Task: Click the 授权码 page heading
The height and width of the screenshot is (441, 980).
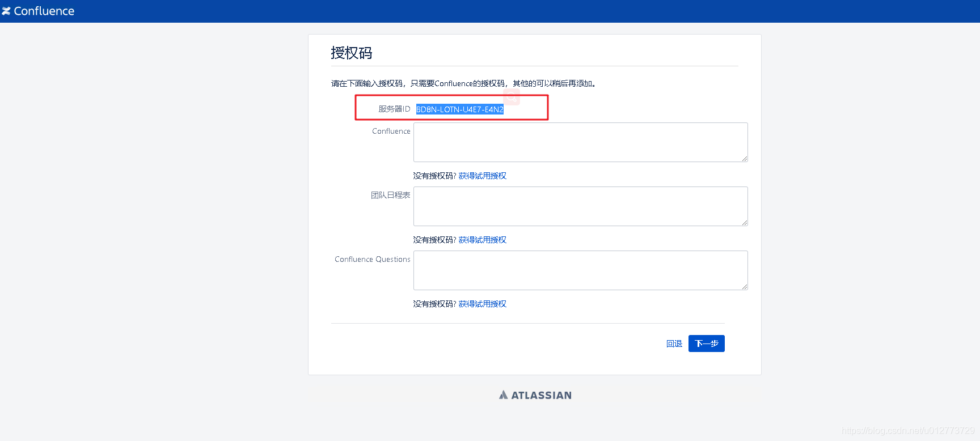Action: pyautogui.click(x=352, y=53)
